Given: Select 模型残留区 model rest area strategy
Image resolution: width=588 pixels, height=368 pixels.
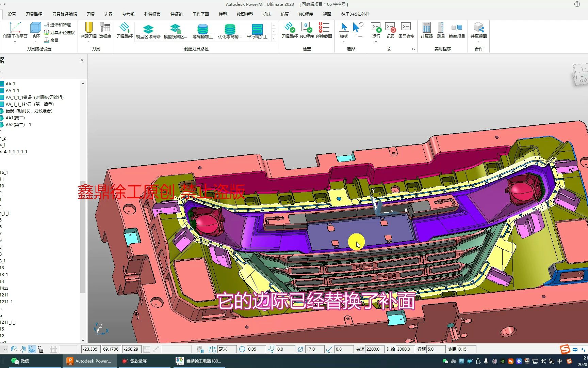Looking at the screenshot, I should tap(175, 31).
